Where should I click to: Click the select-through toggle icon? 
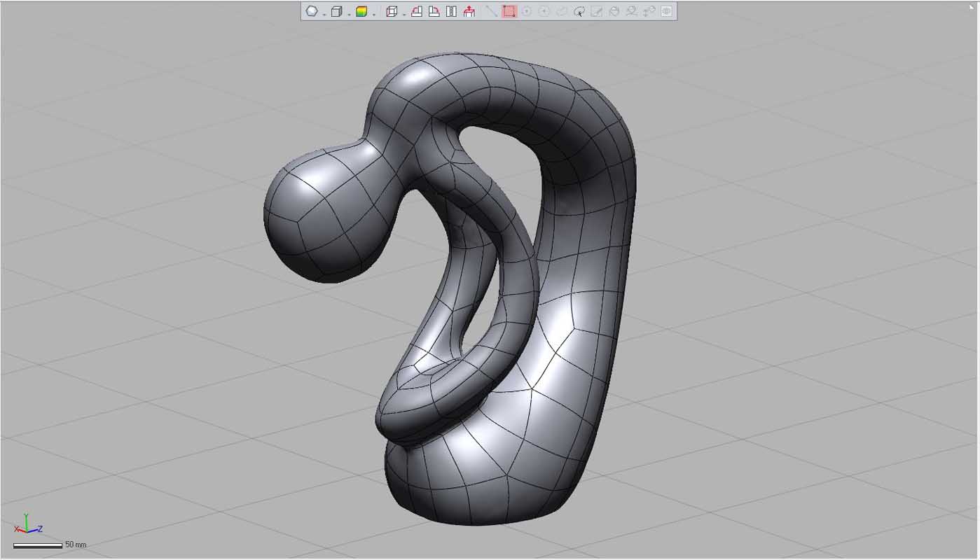pyautogui.click(x=649, y=11)
